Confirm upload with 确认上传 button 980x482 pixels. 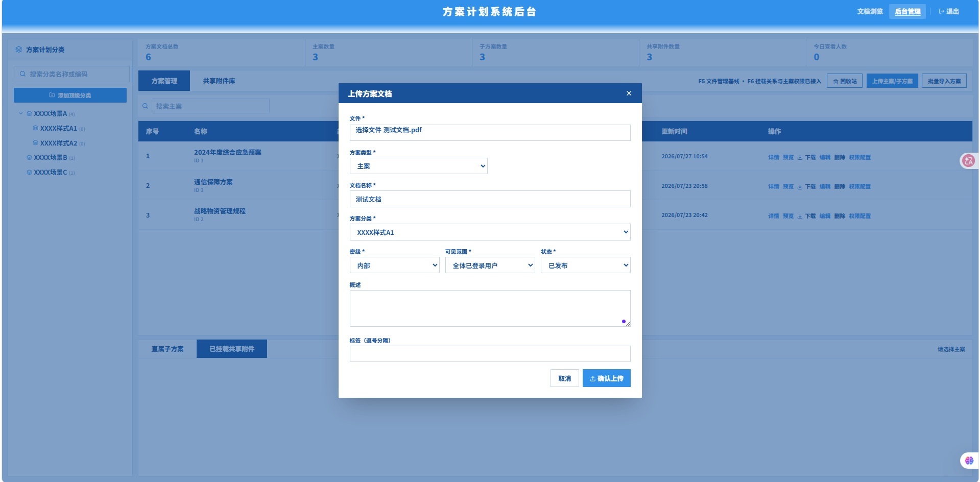coord(606,378)
